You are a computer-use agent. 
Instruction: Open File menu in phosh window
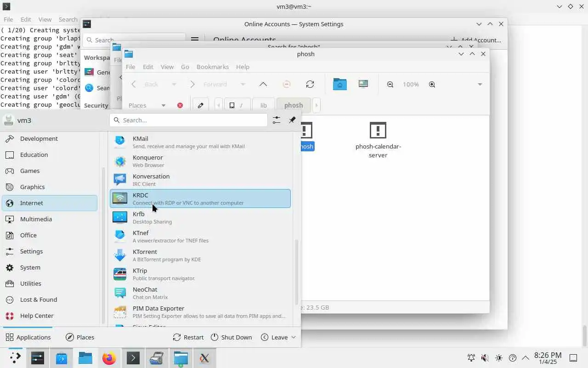click(130, 67)
